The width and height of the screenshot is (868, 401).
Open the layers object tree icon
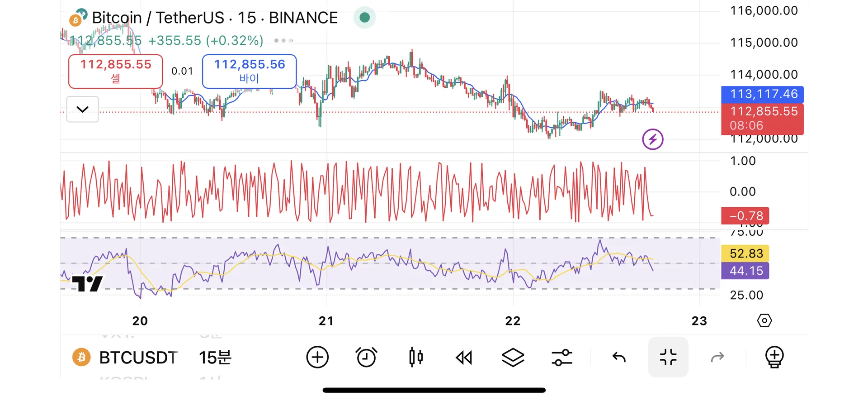[x=513, y=357]
